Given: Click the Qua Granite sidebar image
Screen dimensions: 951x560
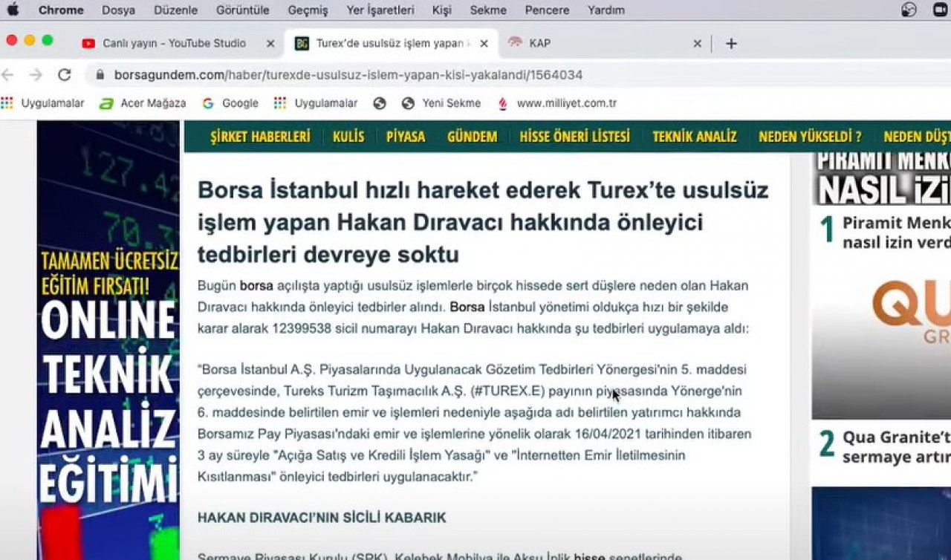Looking at the screenshot, I should (x=881, y=340).
